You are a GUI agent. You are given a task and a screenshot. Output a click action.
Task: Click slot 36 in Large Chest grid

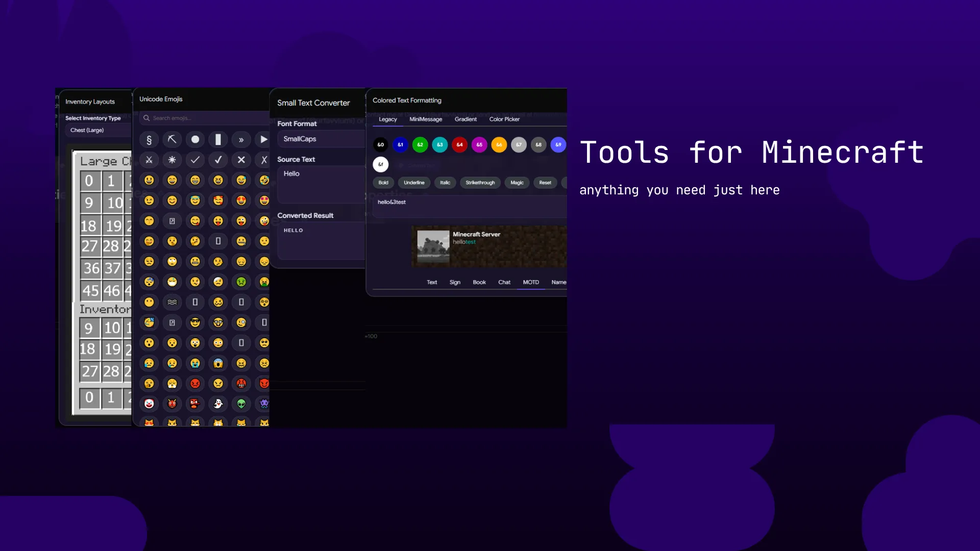[92, 269]
